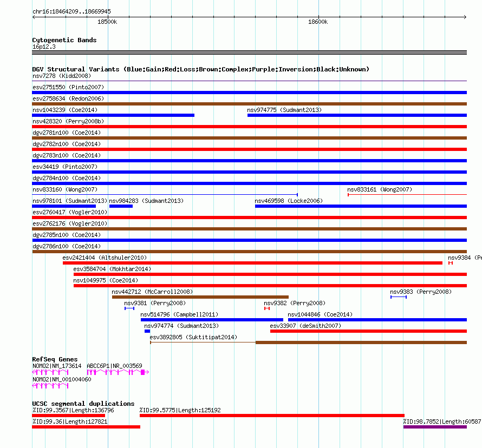Screen dimensions: 482x448
Task: Open the esv2758634 (Redon2006) variant label
Action: (68, 98)
